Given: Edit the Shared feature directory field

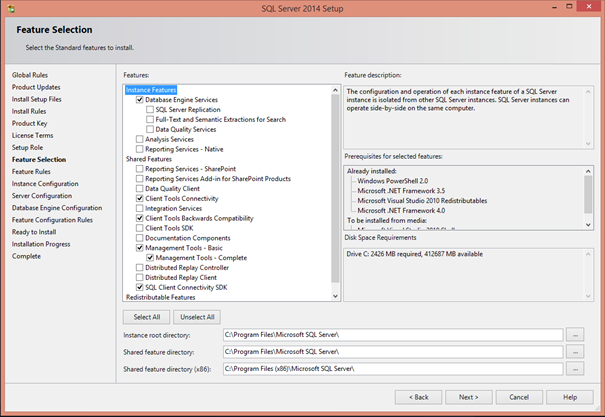Looking at the screenshot, I should [393, 352].
